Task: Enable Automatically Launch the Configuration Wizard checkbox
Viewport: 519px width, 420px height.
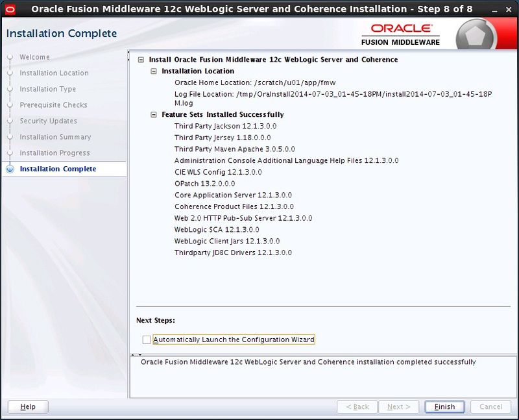Action: [x=147, y=340]
